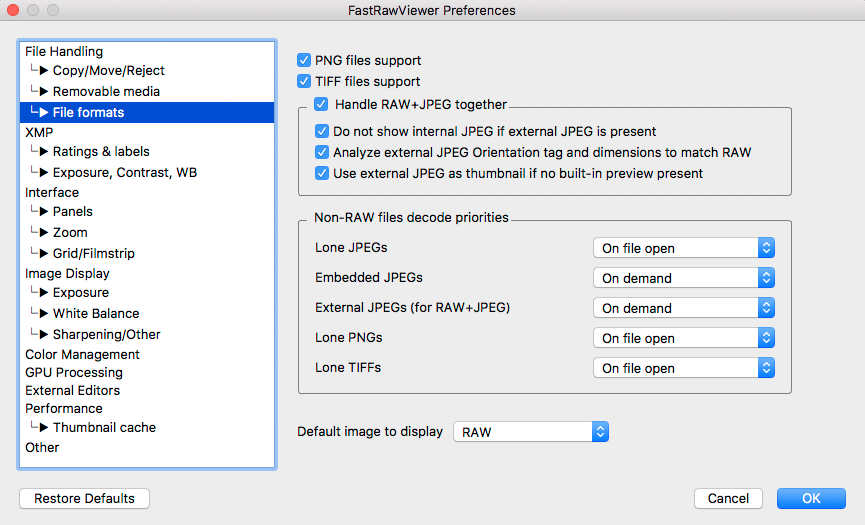Image resolution: width=865 pixels, height=525 pixels.
Task: Go to Thumbnail cache settings
Action: [104, 428]
